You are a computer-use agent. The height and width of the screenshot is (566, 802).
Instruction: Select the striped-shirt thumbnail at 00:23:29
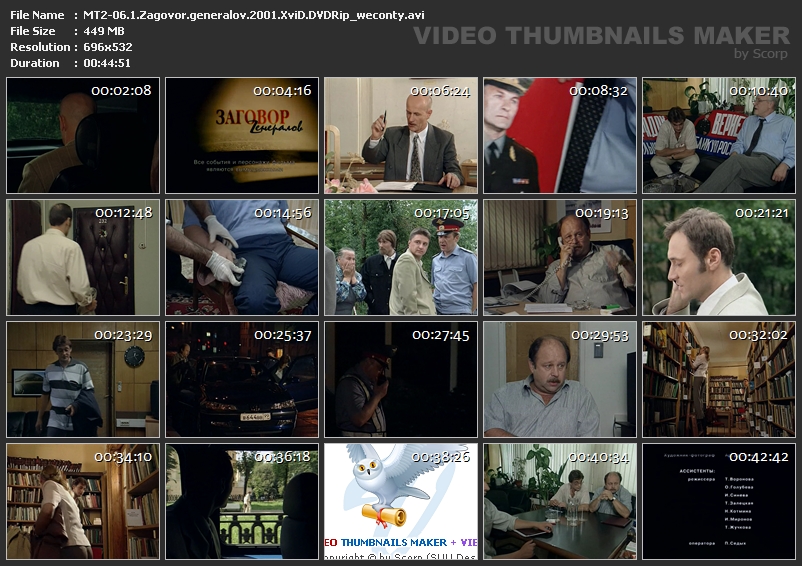(x=83, y=379)
